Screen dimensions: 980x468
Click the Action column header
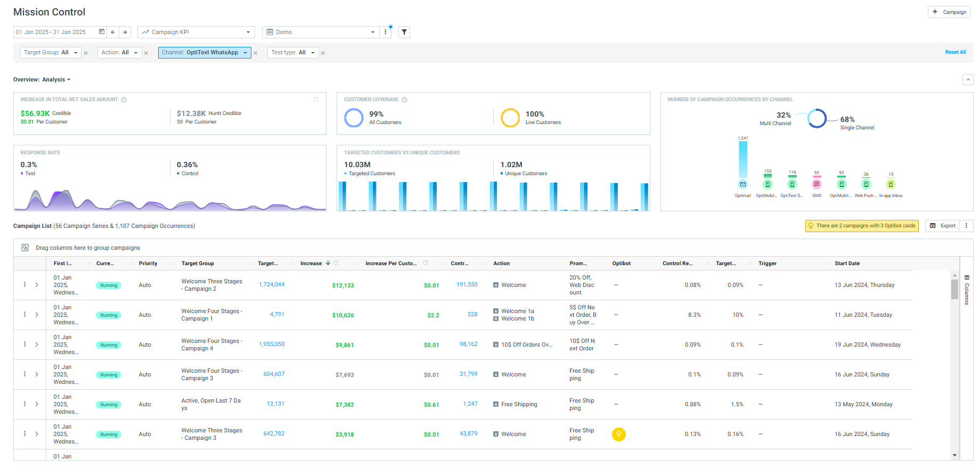tap(501, 264)
